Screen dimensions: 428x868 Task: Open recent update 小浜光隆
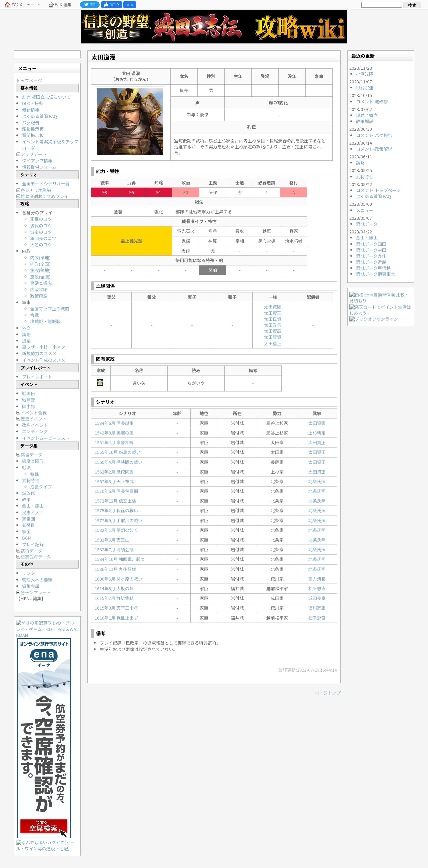point(365,74)
